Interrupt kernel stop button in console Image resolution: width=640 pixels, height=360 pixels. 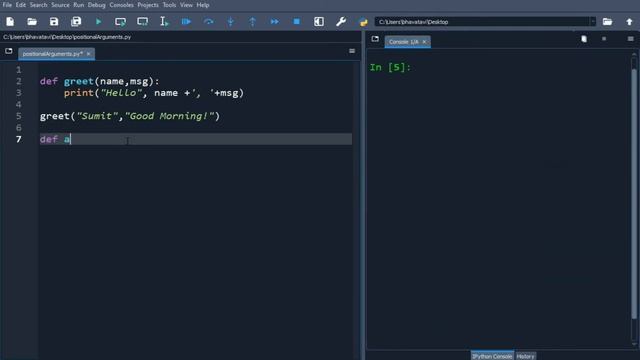pos(604,39)
